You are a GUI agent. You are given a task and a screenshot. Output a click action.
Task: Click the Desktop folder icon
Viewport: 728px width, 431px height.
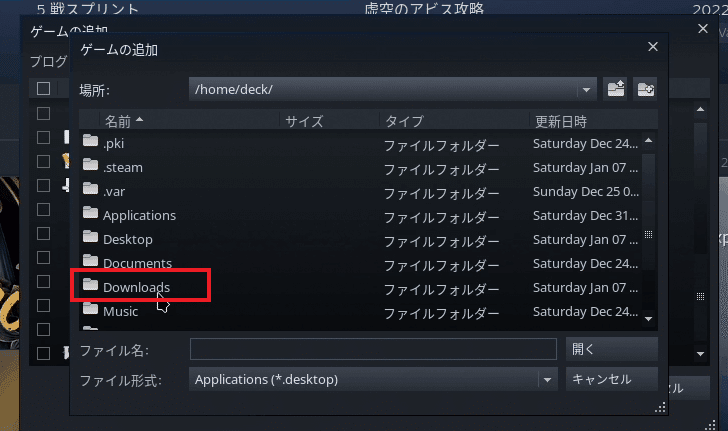[91, 237]
